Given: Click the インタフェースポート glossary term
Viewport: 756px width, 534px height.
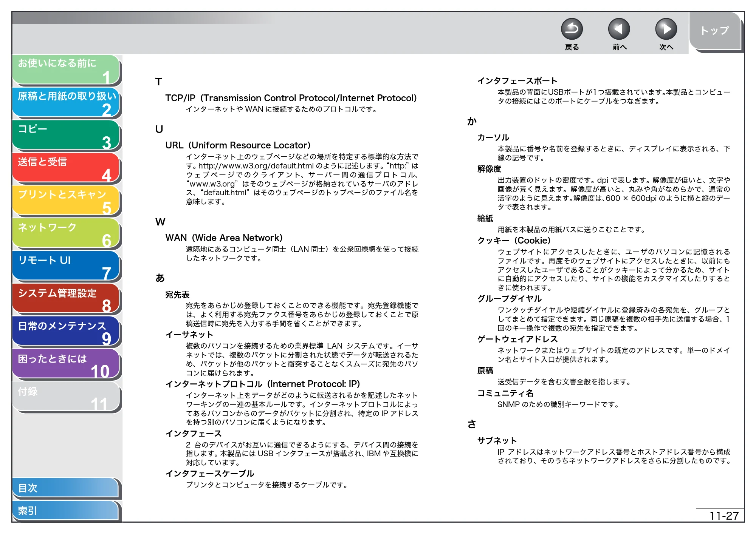Looking at the screenshot, I should (517, 81).
